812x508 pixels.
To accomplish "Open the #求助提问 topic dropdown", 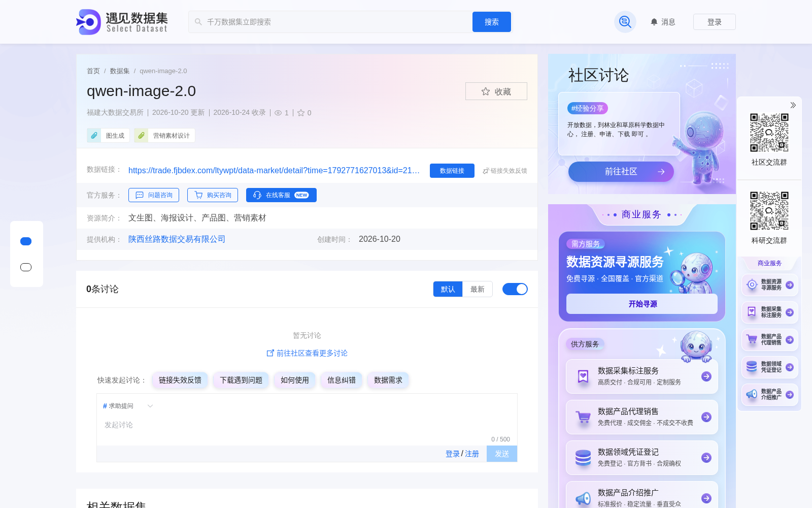I will click(x=128, y=406).
